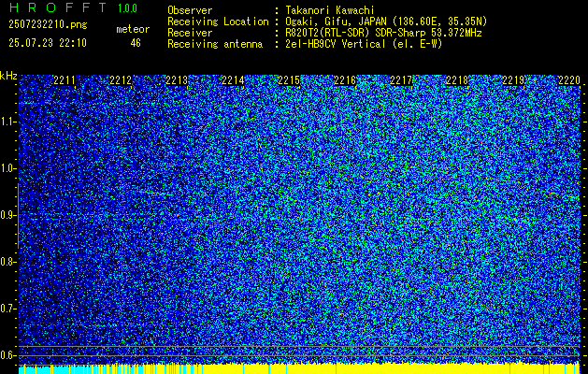Click the 2211 time marker
The image size is (588, 374).
(65, 80)
